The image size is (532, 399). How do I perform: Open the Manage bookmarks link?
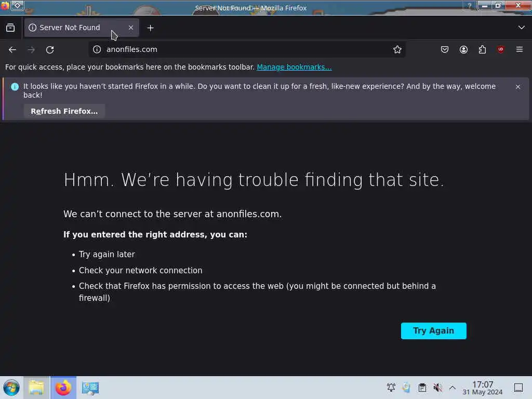click(x=294, y=67)
